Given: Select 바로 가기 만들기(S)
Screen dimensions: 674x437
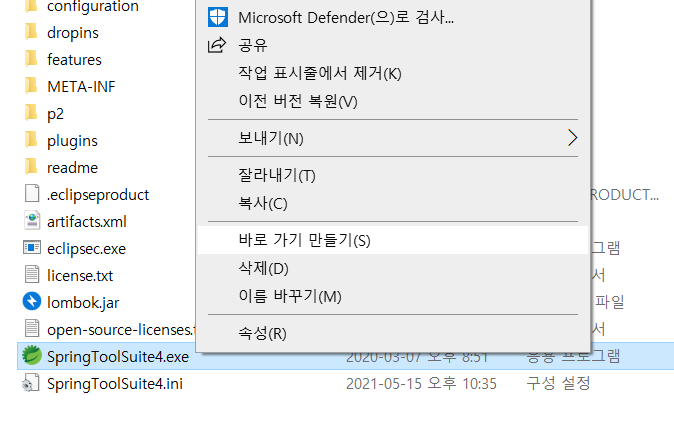Looking at the screenshot, I should [x=393, y=240].
